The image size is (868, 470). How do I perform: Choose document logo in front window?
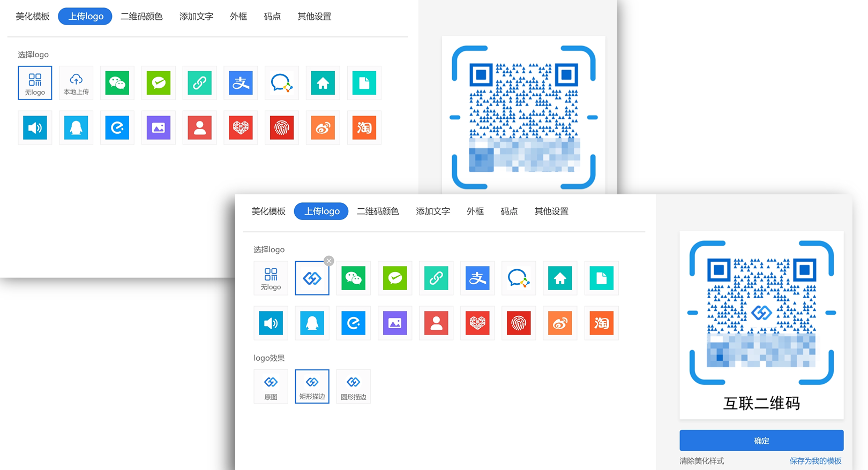click(x=601, y=278)
